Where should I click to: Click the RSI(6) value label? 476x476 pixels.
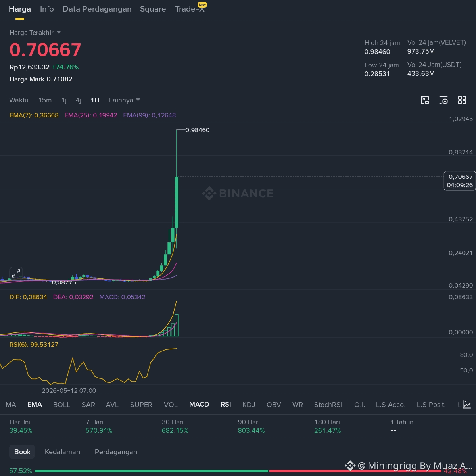34,344
